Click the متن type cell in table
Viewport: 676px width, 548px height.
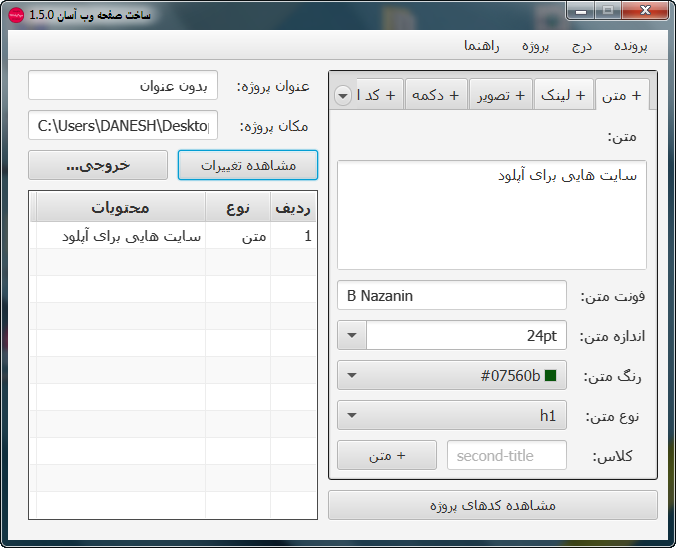238,236
